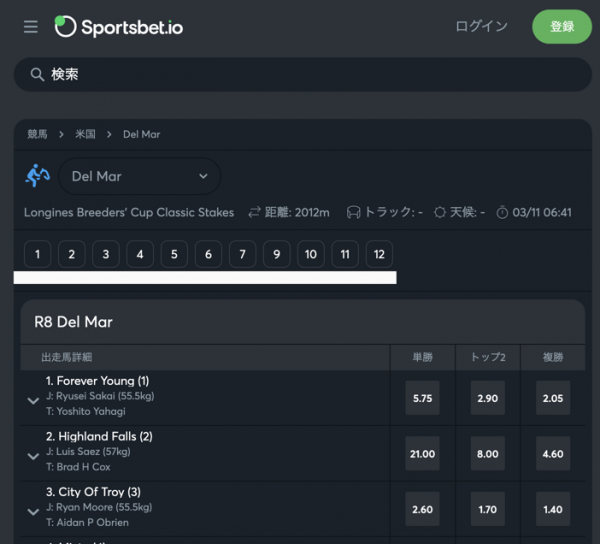This screenshot has width=600, height=544.
Task: Click the horse racing jockey icon
Action: point(37,176)
